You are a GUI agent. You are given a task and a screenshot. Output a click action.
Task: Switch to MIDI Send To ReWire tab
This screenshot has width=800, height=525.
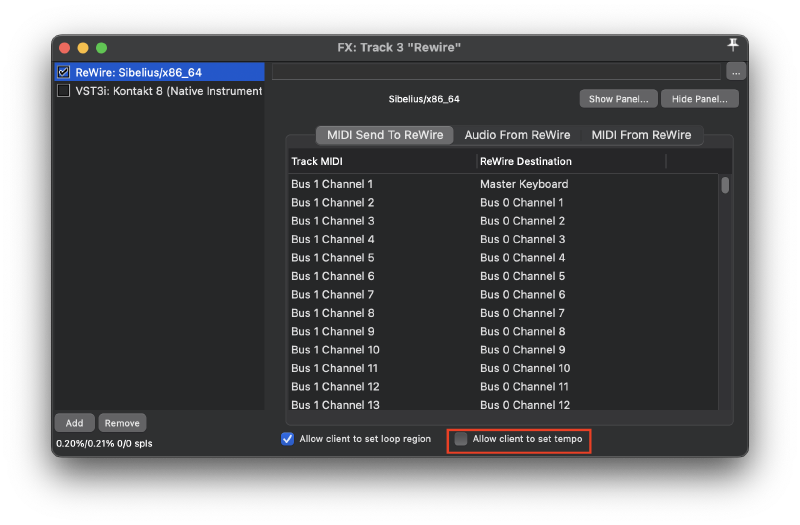pyautogui.click(x=385, y=135)
